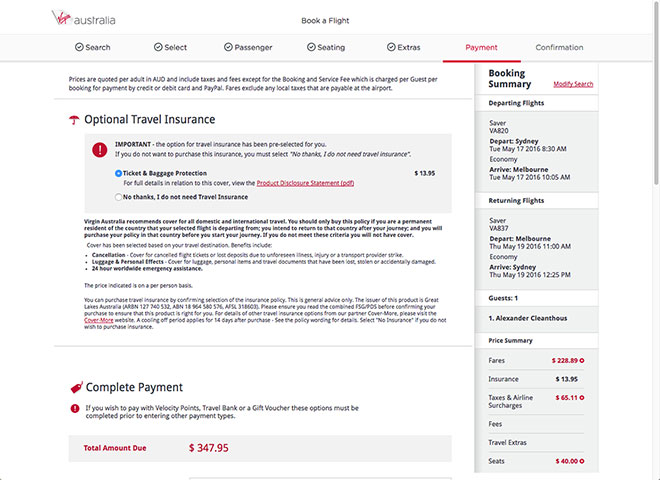The image size is (660, 480).
Task: Click the $ 13.95 insurance price in option box
Action: click(425, 173)
